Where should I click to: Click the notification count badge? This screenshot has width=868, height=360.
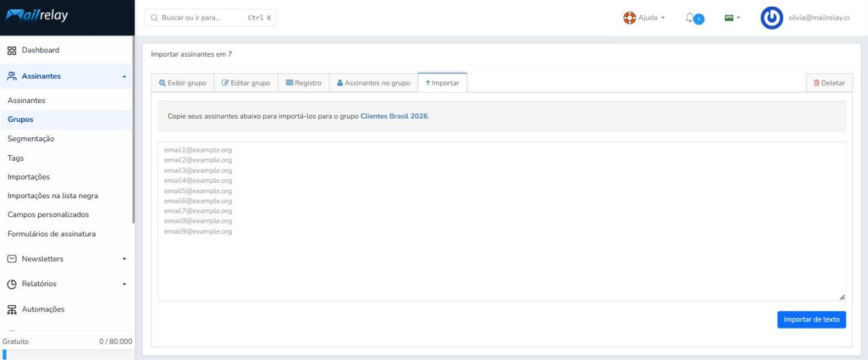pyautogui.click(x=699, y=19)
